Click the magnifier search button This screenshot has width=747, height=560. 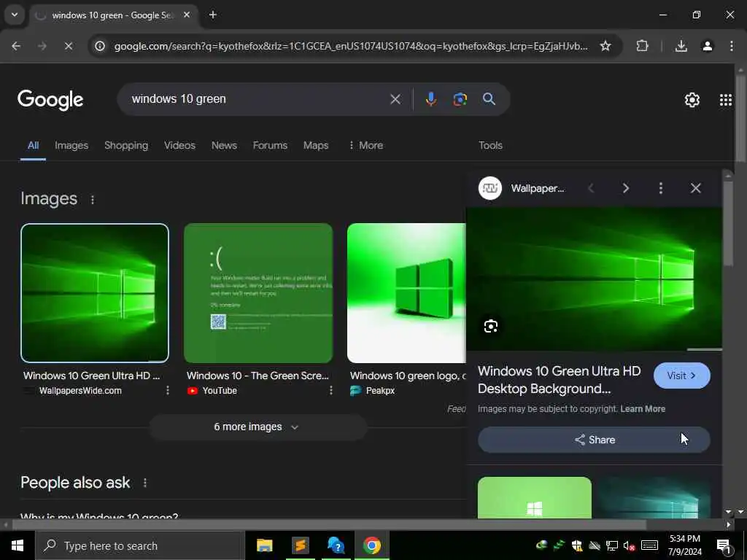pyautogui.click(x=489, y=99)
